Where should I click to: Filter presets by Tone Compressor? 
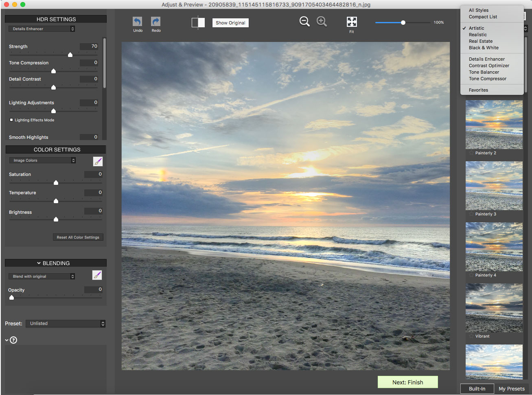pos(487,79)
